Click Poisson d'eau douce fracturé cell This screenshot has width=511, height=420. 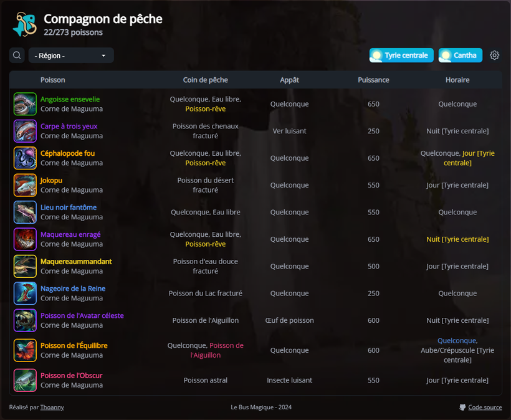[205, 266]
